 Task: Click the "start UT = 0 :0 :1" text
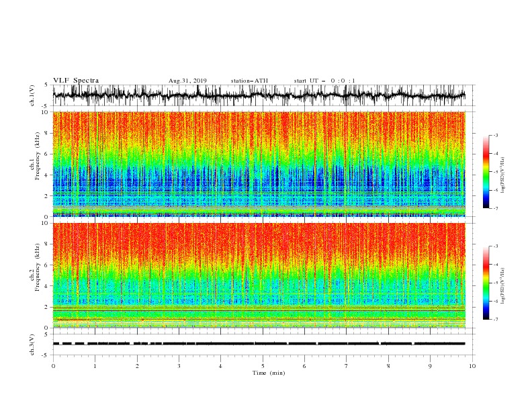pos(324,81)
